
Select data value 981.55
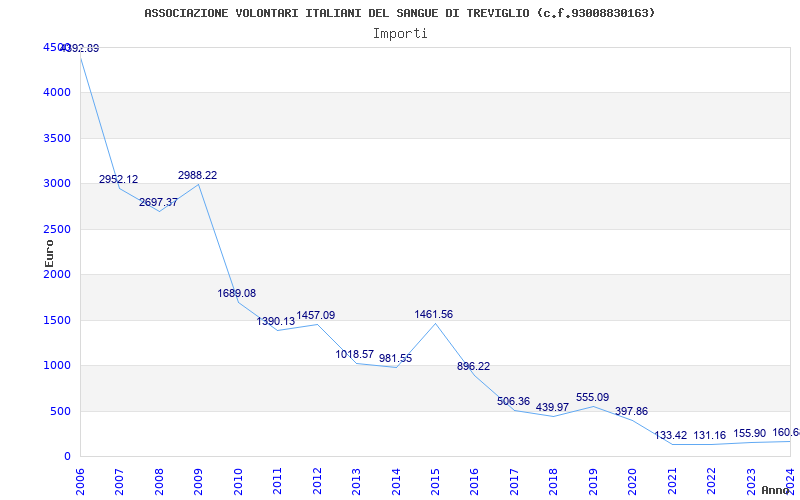395,359
